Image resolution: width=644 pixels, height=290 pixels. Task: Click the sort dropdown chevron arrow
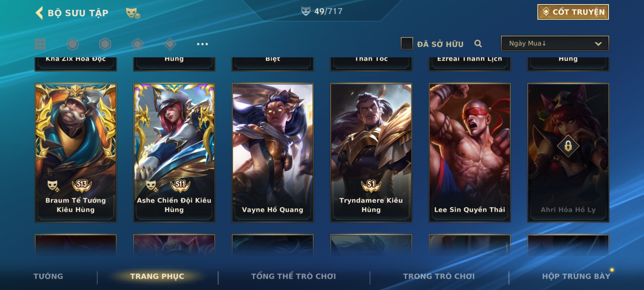click(x=598, y=44)
